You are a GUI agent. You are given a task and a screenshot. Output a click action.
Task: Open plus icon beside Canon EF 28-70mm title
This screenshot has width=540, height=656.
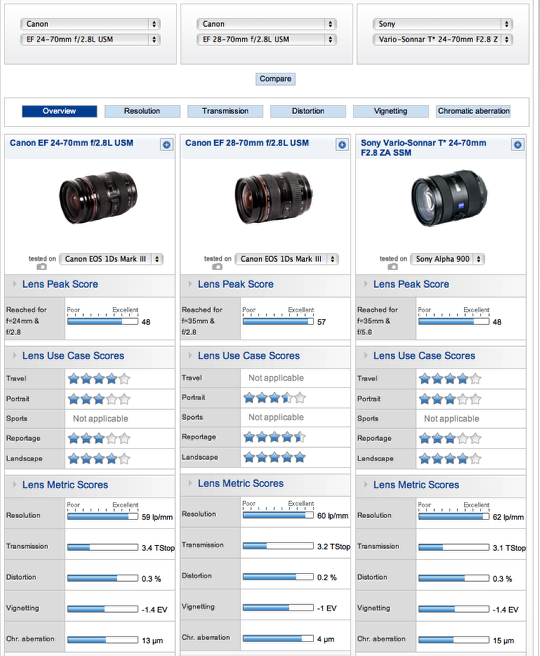pos(342,145)
